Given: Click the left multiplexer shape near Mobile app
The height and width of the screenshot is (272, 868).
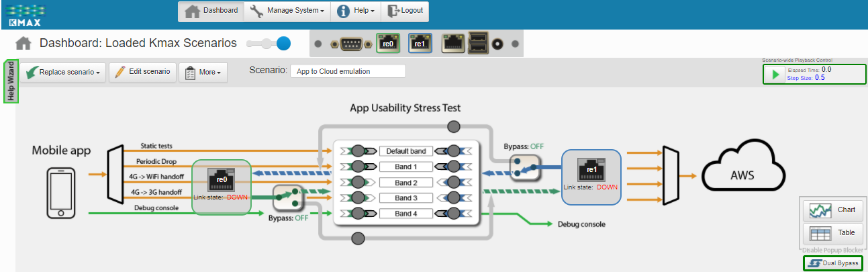Looking at the screenshot, I should pos(115,175).
